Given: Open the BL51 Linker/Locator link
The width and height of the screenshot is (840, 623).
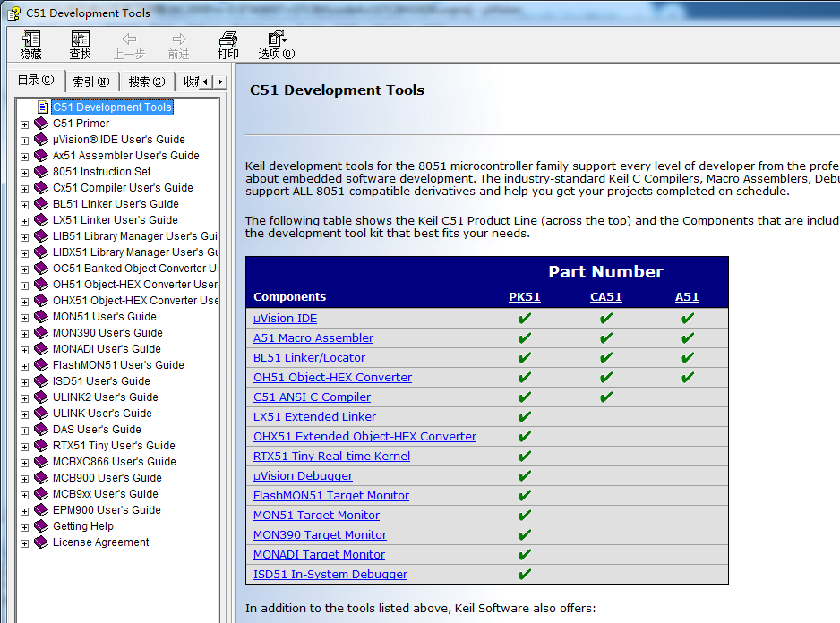Looking at the screenshot, I should (x=309, y=358).
